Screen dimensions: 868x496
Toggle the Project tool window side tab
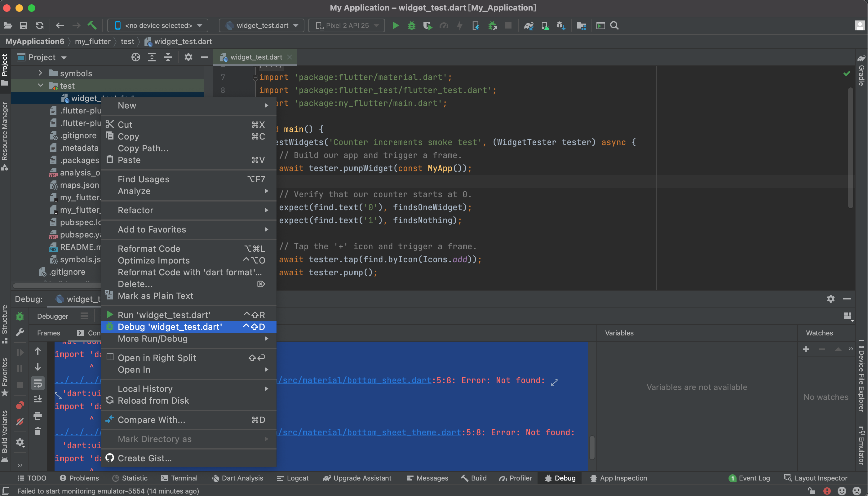point(5,69)
